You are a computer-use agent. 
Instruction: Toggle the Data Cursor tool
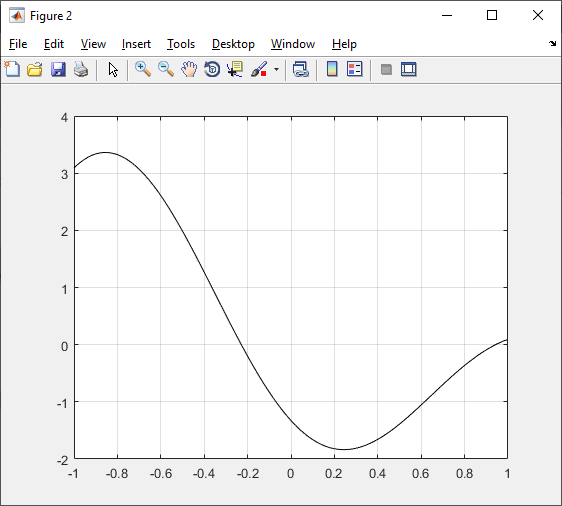[x=235, y=69]
